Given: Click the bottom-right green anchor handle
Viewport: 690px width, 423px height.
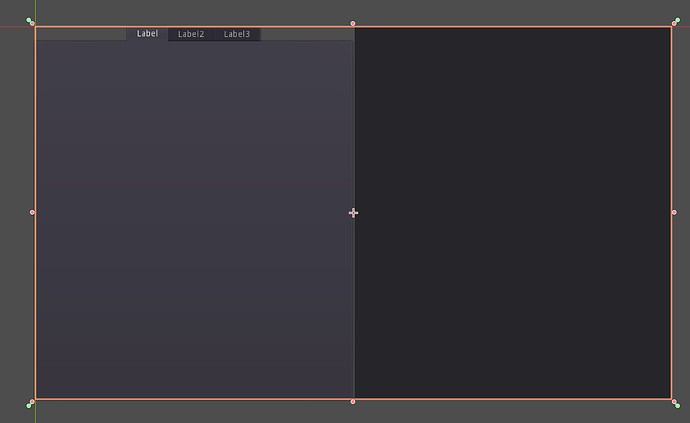Looking at the screenshot, I should [678, 405].
